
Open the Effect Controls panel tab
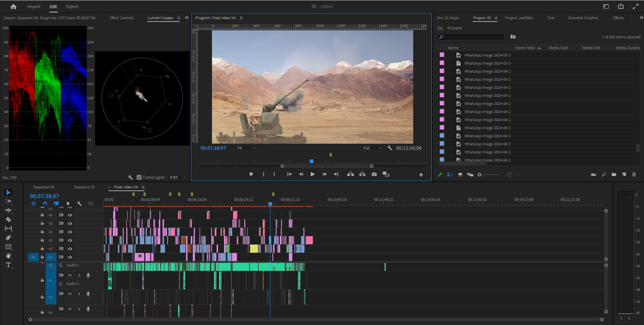[x=122, y=18]
